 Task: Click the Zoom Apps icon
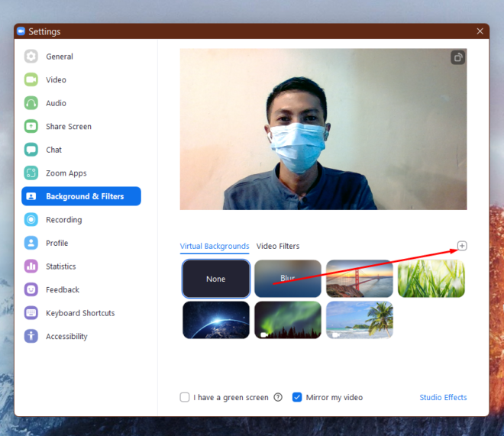point(31,173)
